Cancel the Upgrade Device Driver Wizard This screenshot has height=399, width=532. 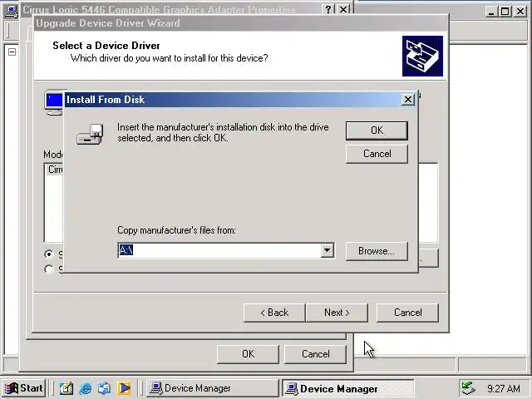pyautogui.click(x=407, y=313)
